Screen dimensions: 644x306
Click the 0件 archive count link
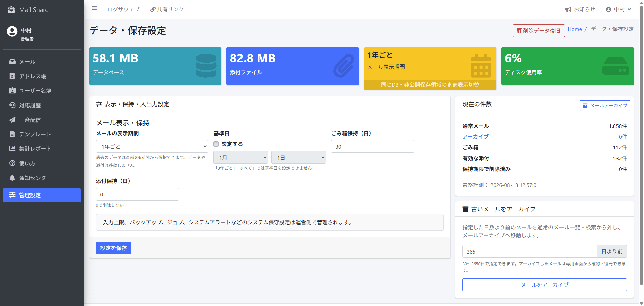(623, 137)
